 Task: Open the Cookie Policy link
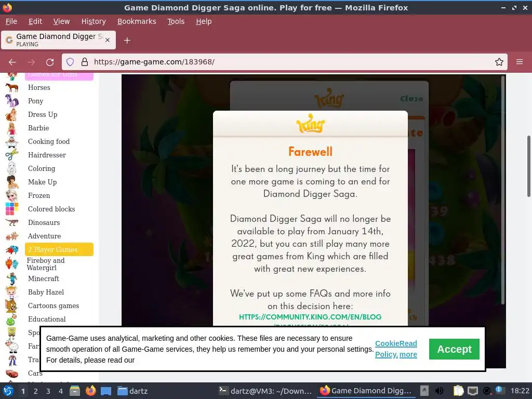click(387, 349)
